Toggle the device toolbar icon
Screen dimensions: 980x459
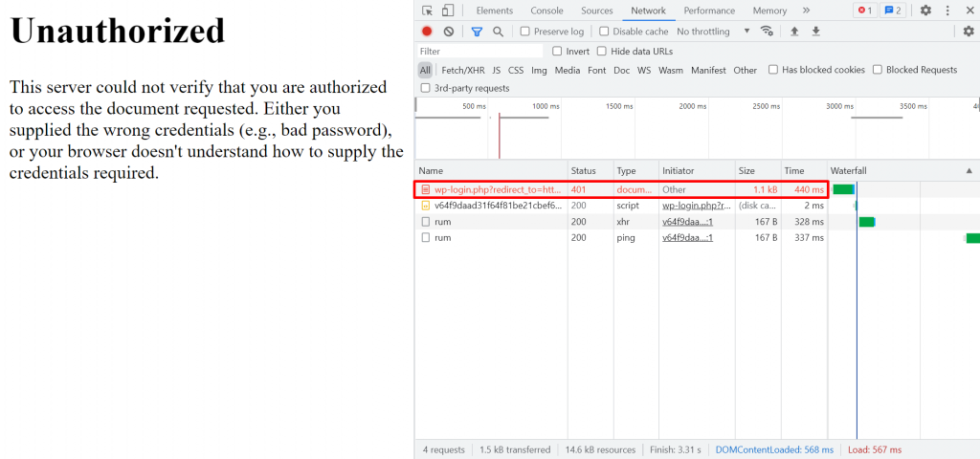coord(448,11)
